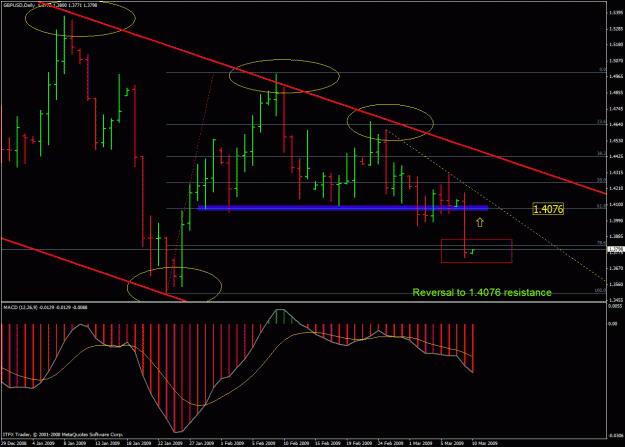Click the yellow up arrow below blue line
The width and height of the screenshot is (625, 447).
coord(480,222)
